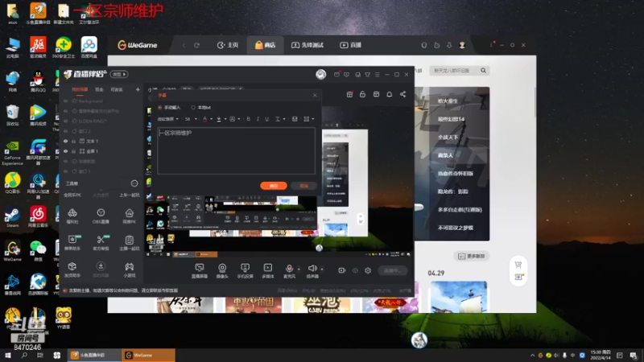Show the ELDEN RING layer
Viewport: 644px width, 362px height.
(66, 121)
